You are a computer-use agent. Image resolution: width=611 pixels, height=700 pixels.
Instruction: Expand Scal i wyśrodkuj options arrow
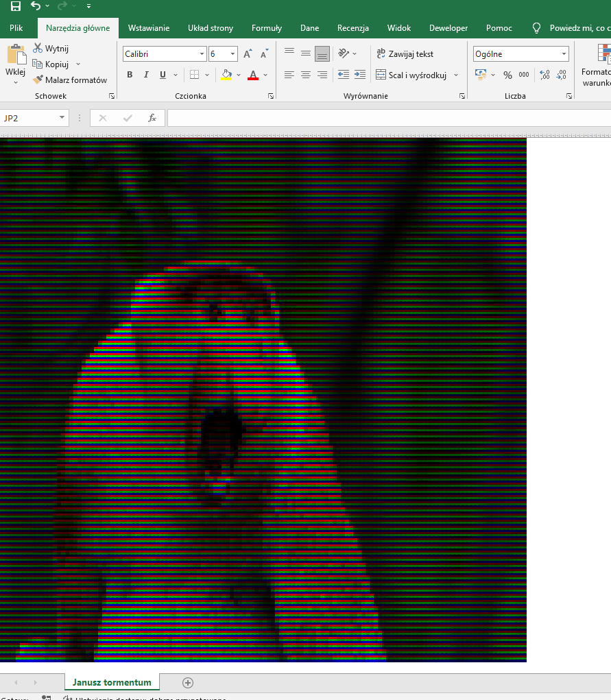(x=456, y=75)
